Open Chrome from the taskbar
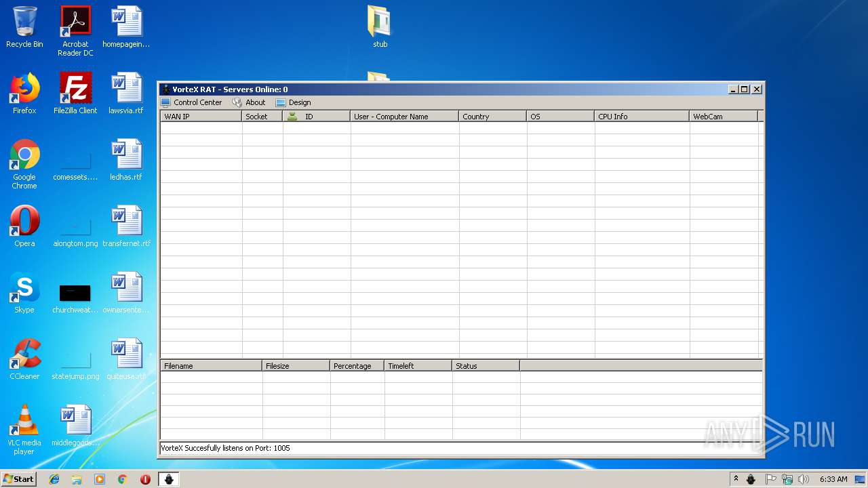 point(123,479)
